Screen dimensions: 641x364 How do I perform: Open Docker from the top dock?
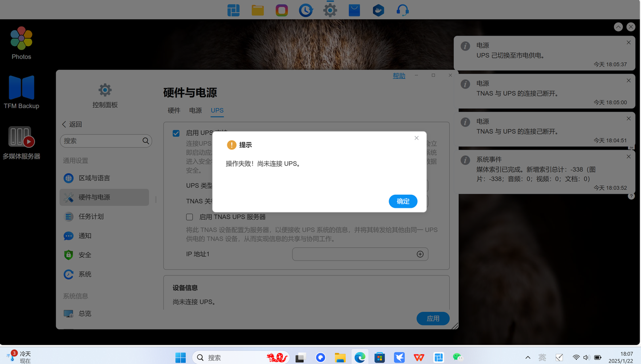point(378,10)
